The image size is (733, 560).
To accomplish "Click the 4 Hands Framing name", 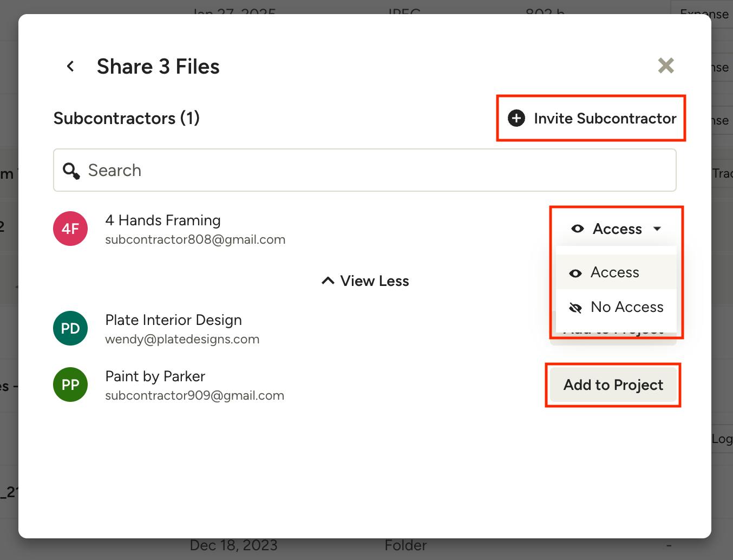I will point(162,220).
